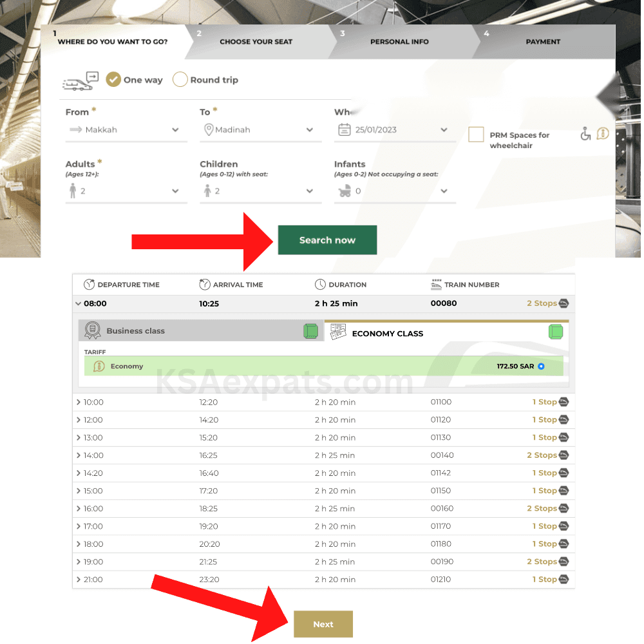Viewport: 644px width, 644px height.
Task: Click the Next button
Action: 323,624
